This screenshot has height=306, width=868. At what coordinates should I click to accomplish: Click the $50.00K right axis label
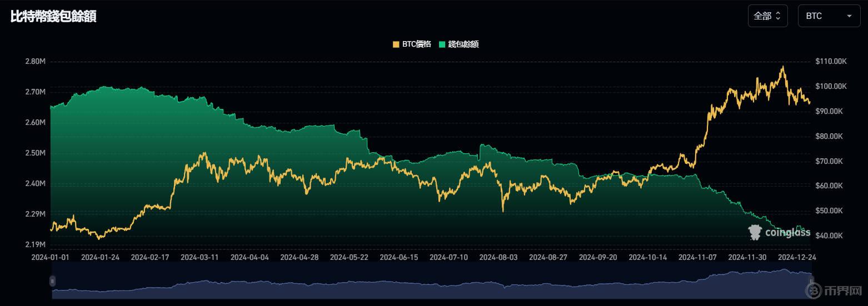click(x=829, y=210)
